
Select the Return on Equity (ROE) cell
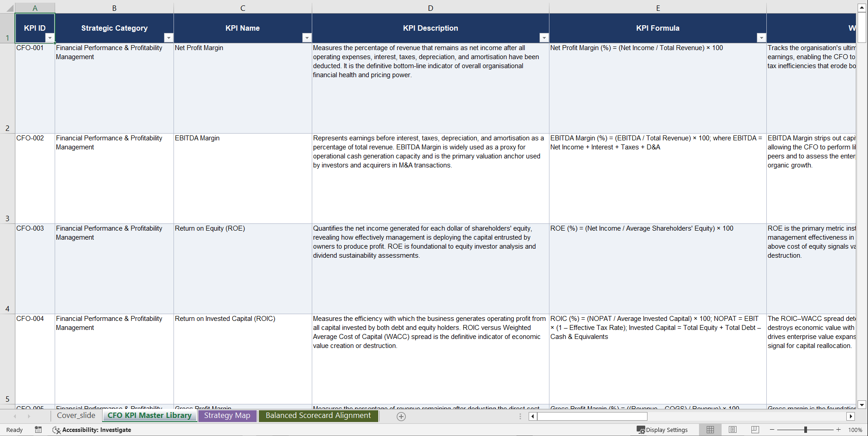(x=243, y=269)
